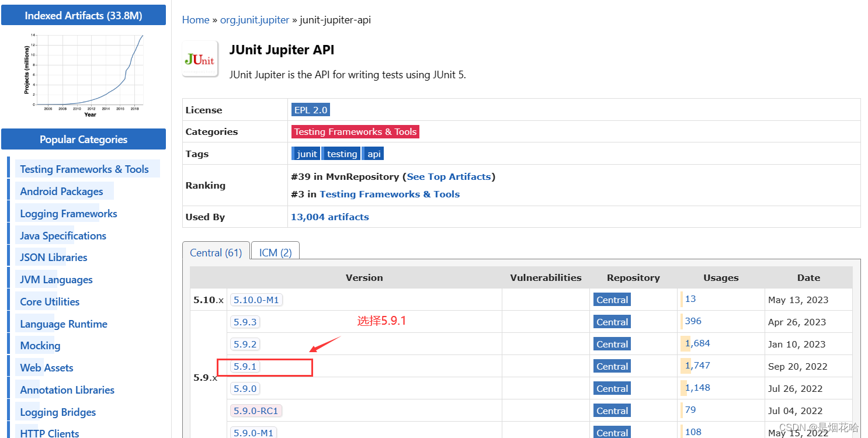Open usages count 1,148

coord(697,387)
